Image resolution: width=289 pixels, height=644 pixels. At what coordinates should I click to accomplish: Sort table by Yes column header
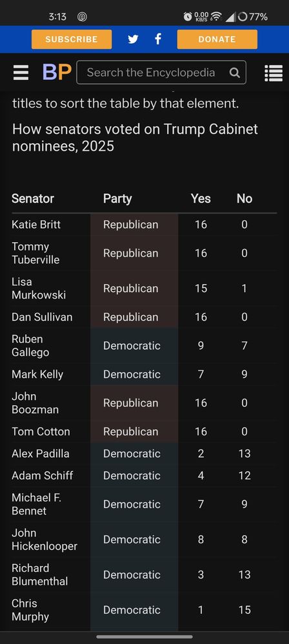click(201, 199)
